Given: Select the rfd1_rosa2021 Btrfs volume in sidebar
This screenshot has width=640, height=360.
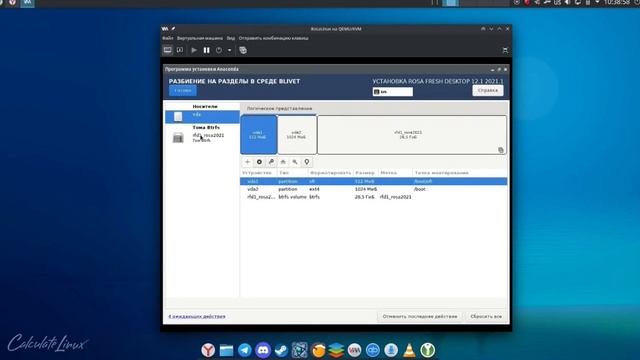Looking at the screenshot, I should 202,138.
